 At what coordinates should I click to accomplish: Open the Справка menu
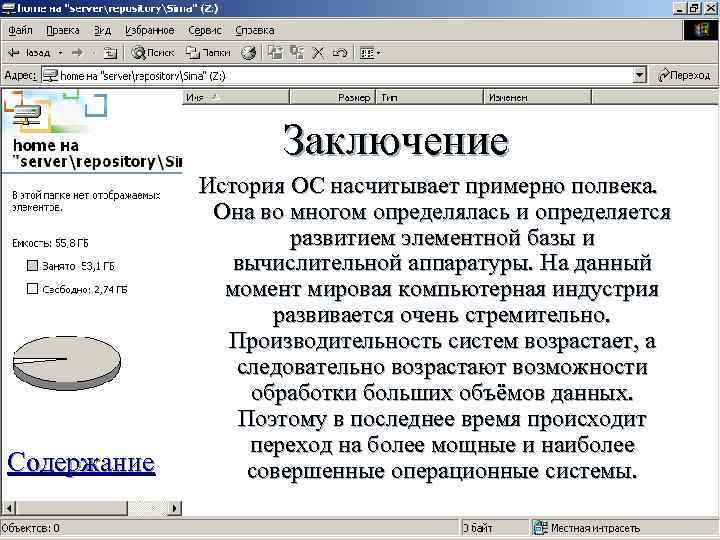(255, 30)
